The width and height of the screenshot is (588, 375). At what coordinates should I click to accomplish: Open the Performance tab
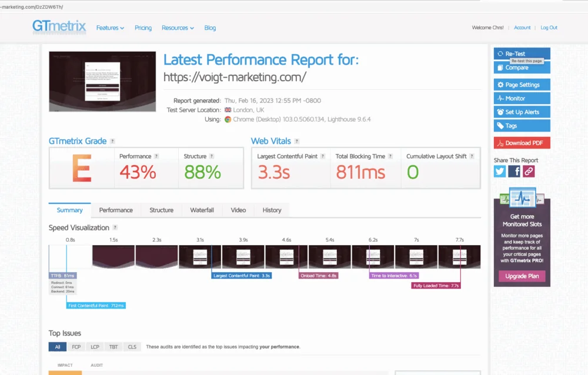[116, 210]
